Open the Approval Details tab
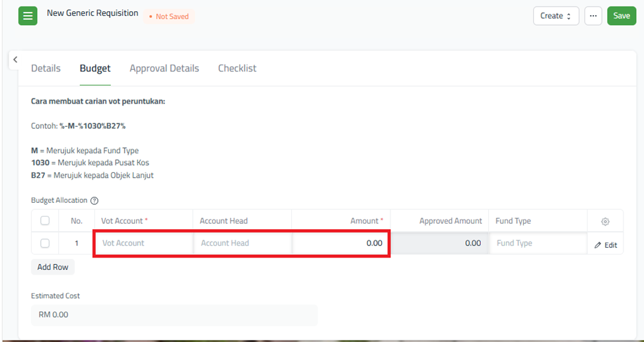Screen dimensions: 644x342 click(x=164, y=69)
